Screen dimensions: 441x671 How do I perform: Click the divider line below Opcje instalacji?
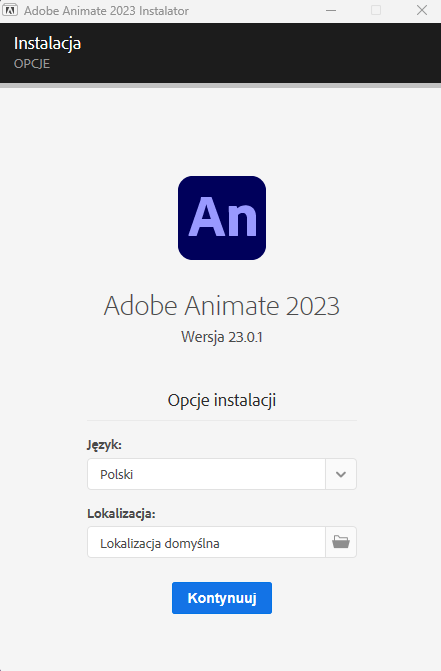[x=222, y=420]
